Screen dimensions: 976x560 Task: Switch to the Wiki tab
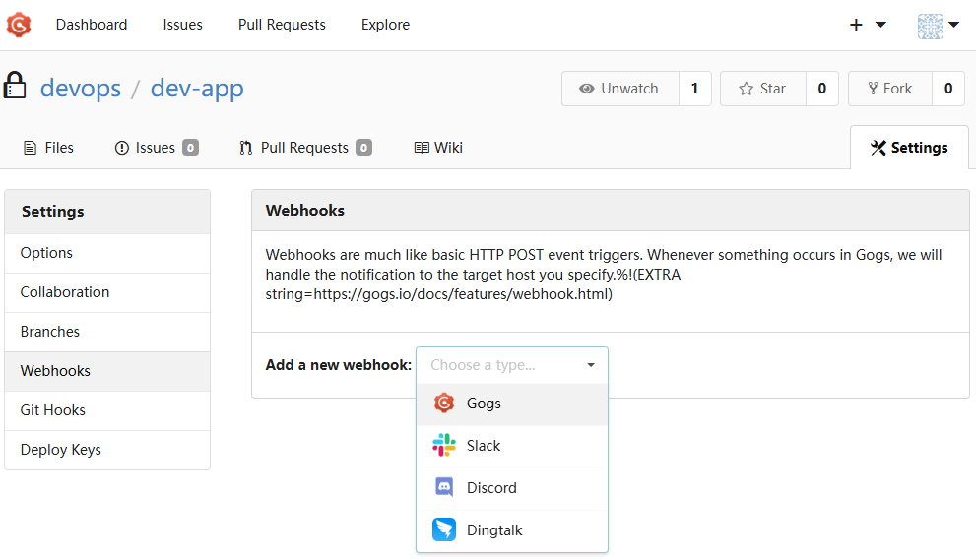tap(438, 148)
